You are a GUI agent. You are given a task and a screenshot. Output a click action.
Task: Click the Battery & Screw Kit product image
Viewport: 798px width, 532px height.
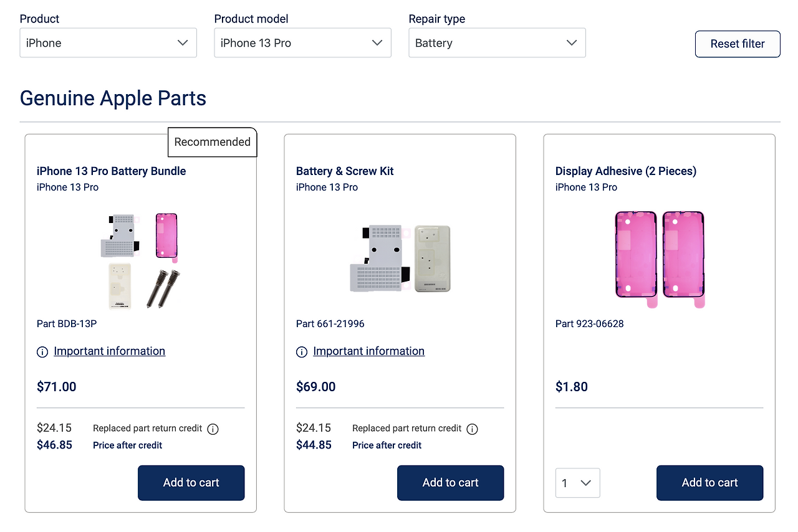(x=400, y=259)
